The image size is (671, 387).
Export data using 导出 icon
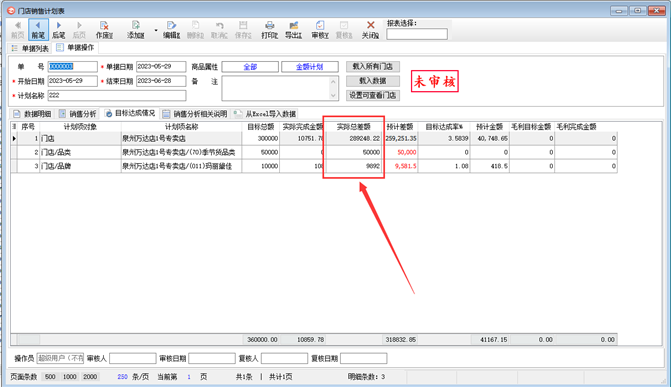[294, 30]
